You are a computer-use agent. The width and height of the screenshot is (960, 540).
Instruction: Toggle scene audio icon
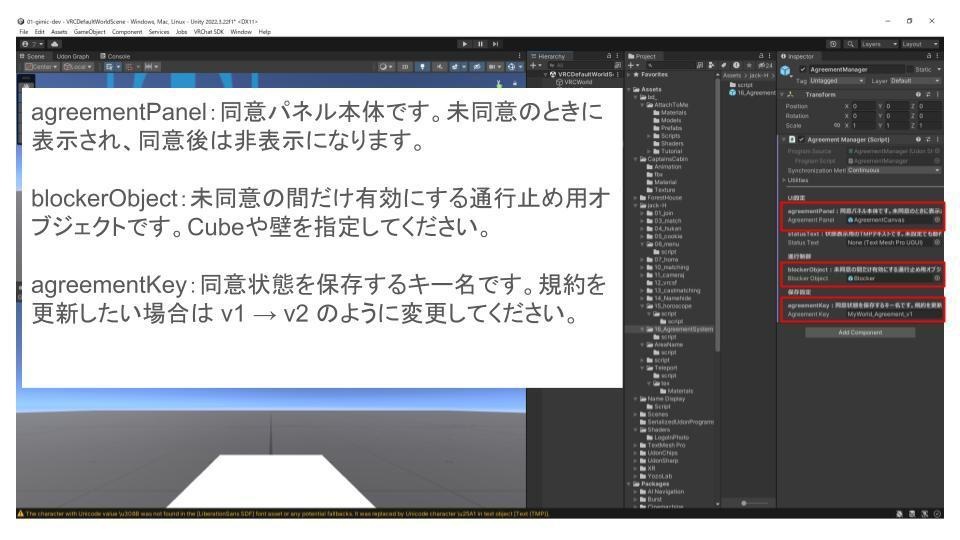439,67
